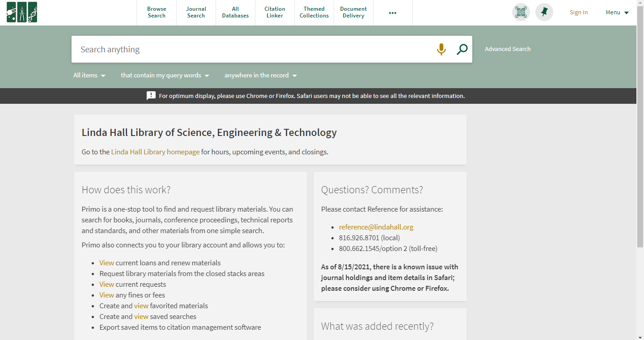Image resolution: width=644 pixels, height=340 pixels.
Task: Click the 'What was added recently?' heading
Action: coord(377,327)
